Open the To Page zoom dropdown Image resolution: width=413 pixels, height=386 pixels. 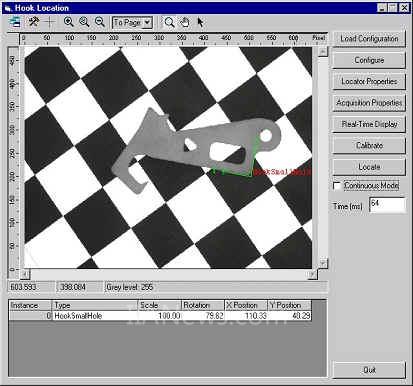click(132, 23)
